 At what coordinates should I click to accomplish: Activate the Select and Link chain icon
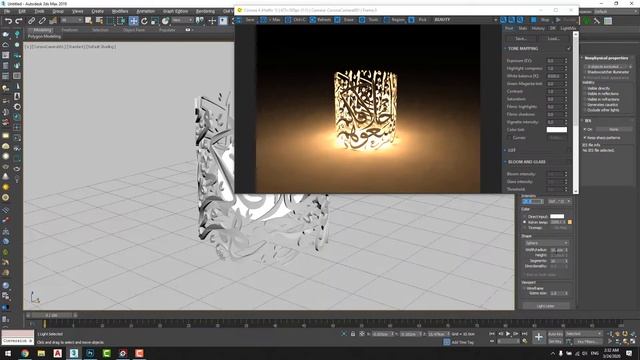pyautogui.click(x=31, y=20)
